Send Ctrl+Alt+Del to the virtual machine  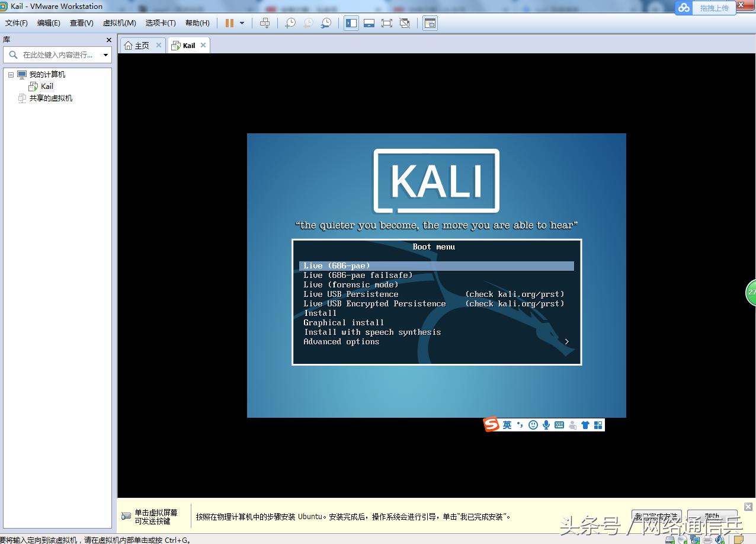pyautogui.click(x=265, y=23)
